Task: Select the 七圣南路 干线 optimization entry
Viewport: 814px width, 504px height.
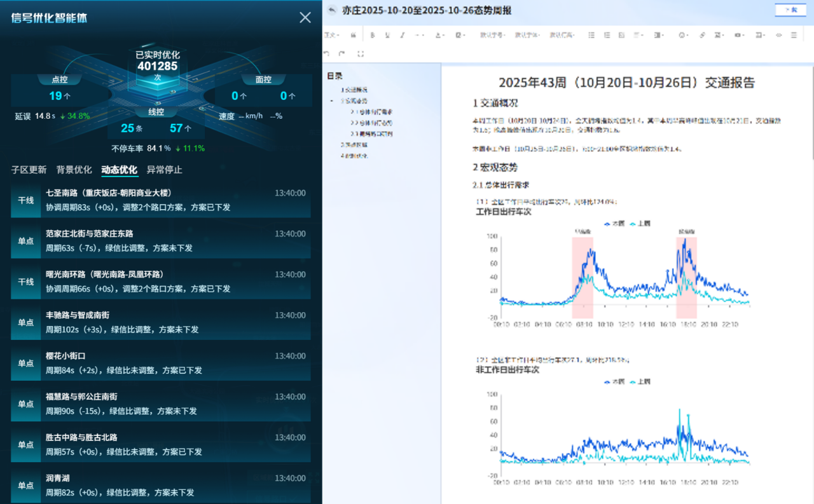Action: (x=160, y=200)
